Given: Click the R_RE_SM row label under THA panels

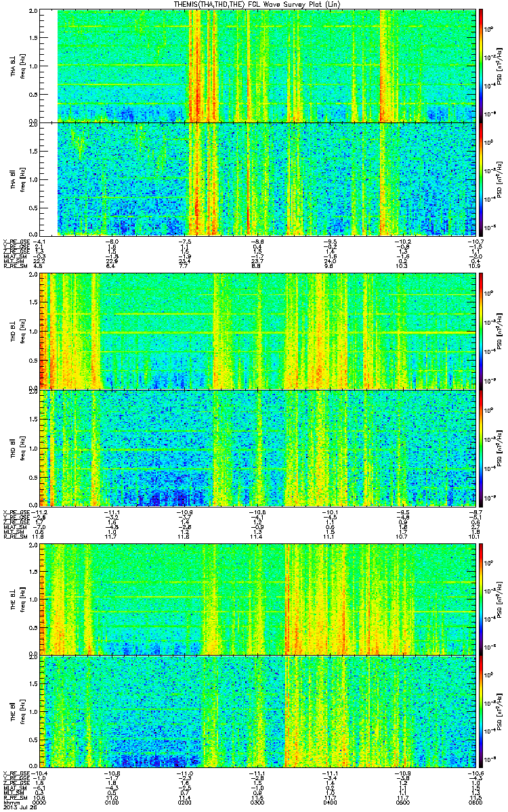Looking at the screenshot, I should point(15,267).
